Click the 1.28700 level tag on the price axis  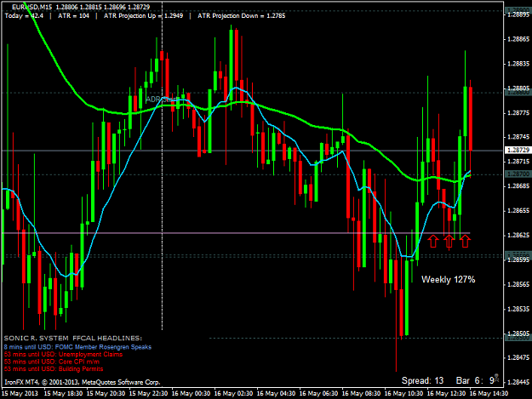pyautogui.click(x=518, y=174)
